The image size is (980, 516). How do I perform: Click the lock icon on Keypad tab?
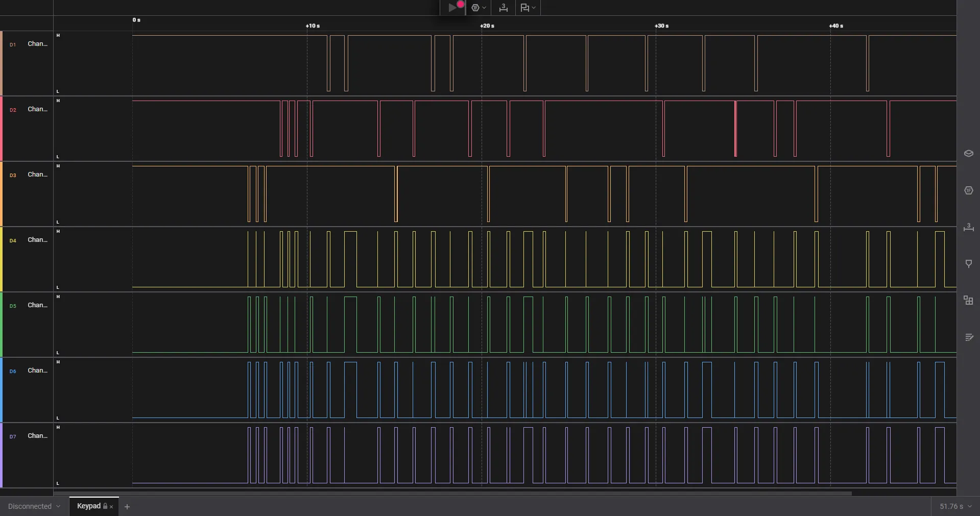tap(105, 506)
